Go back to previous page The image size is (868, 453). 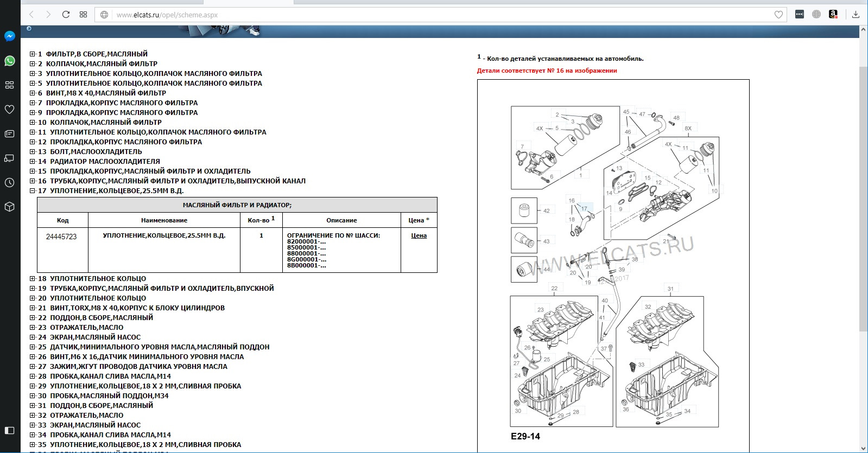[x=31, y=15]
